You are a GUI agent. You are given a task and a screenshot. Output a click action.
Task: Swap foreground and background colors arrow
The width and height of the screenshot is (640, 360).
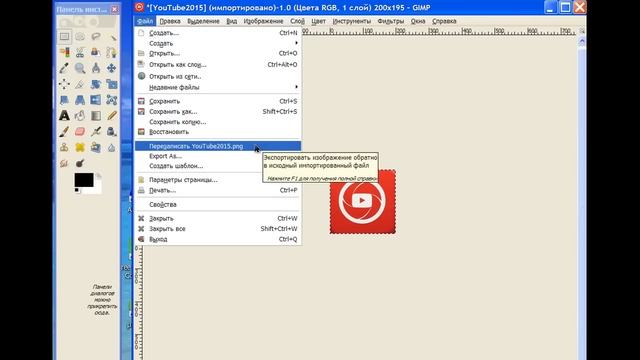pyautogui.click(x=98, y=176)
